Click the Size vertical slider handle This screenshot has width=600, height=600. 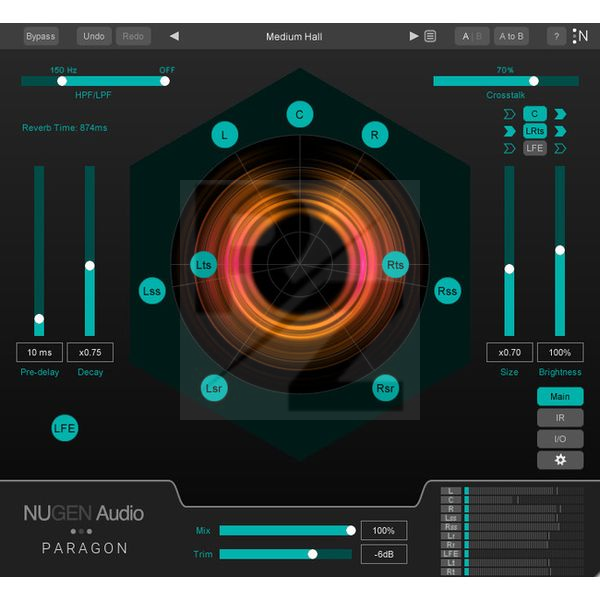(x=509, y=269)
